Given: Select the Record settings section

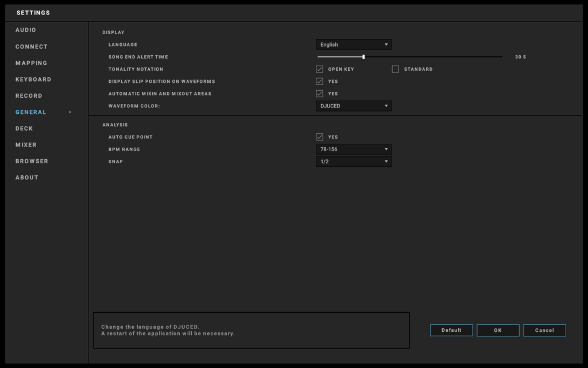Looking at the screenshot, I should tap(29, 96).
